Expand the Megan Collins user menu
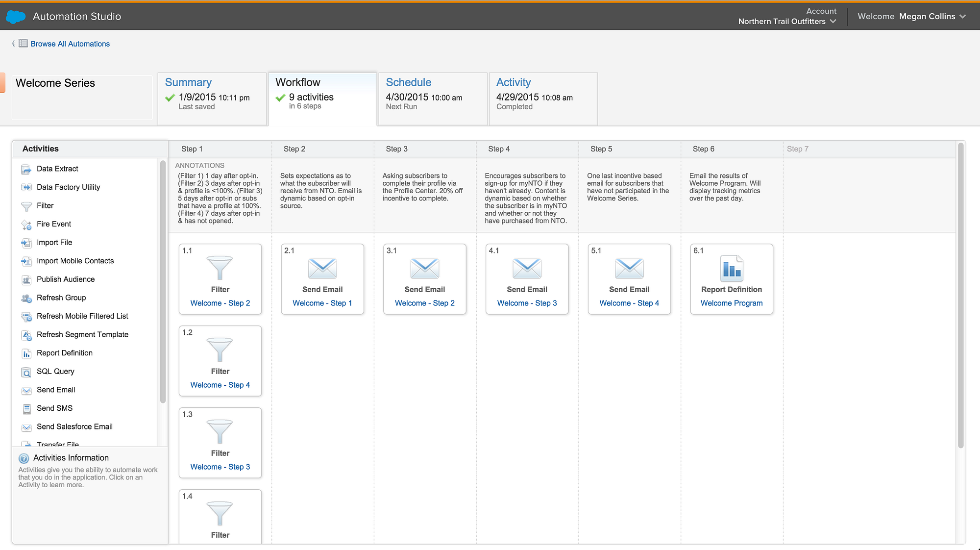980x550 pixels. click(x=962, y=17)
